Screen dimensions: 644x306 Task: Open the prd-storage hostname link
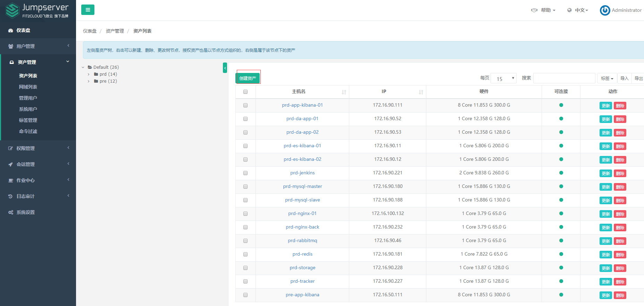click(302, 268)
